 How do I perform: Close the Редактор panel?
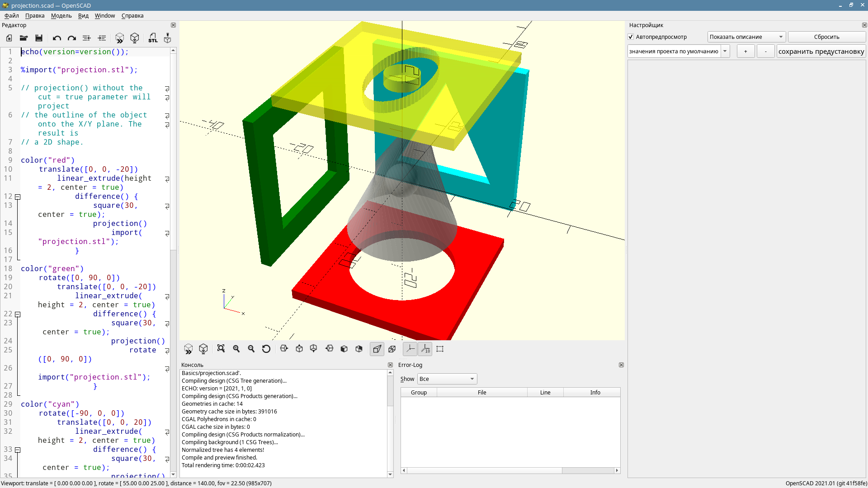173,25
